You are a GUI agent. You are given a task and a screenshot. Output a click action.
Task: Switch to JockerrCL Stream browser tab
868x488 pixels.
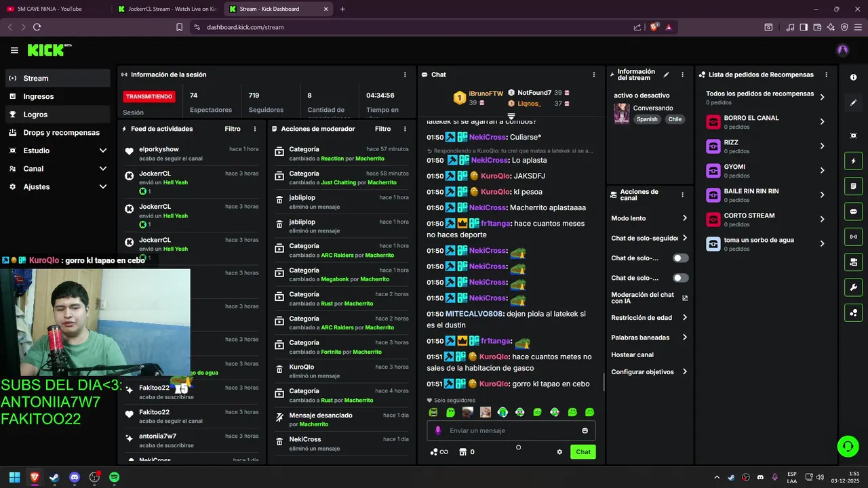(166, 9)
